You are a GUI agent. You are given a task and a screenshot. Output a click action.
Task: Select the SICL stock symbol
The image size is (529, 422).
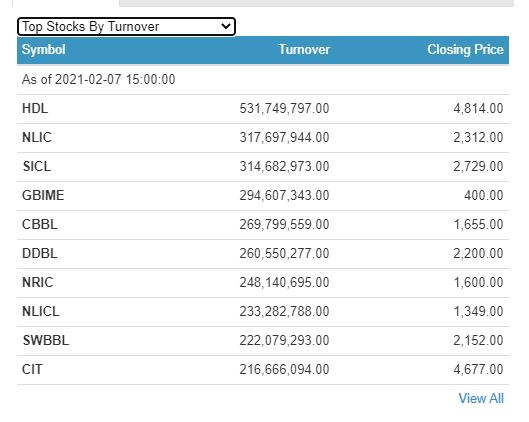click(37, 167)
